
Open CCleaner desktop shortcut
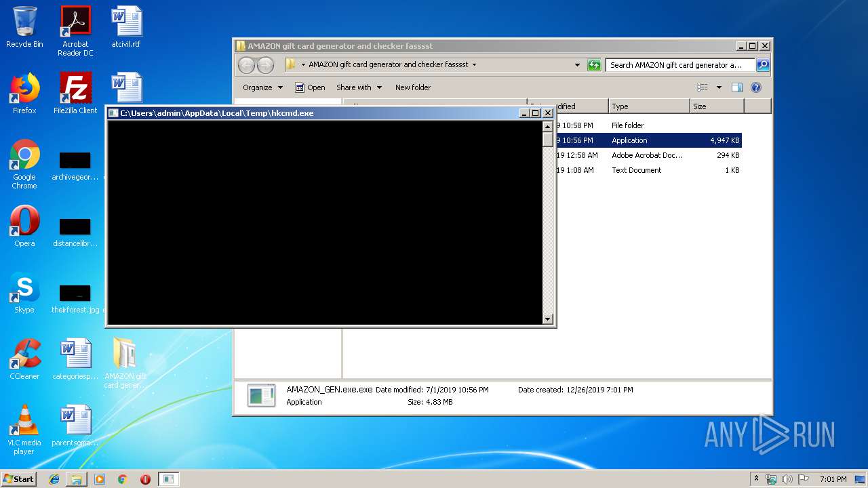click(x=24, y=359)
